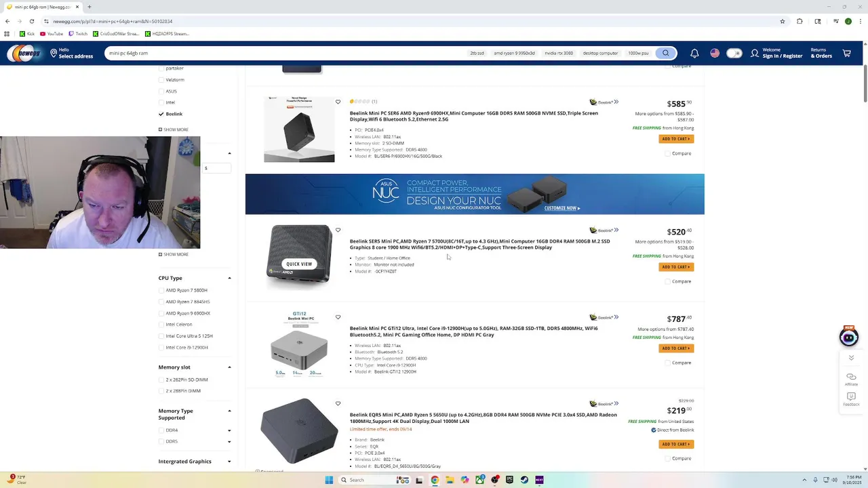Open the Windows Start menu
This screenshot has width=868, height=488.
click(329, 480)
